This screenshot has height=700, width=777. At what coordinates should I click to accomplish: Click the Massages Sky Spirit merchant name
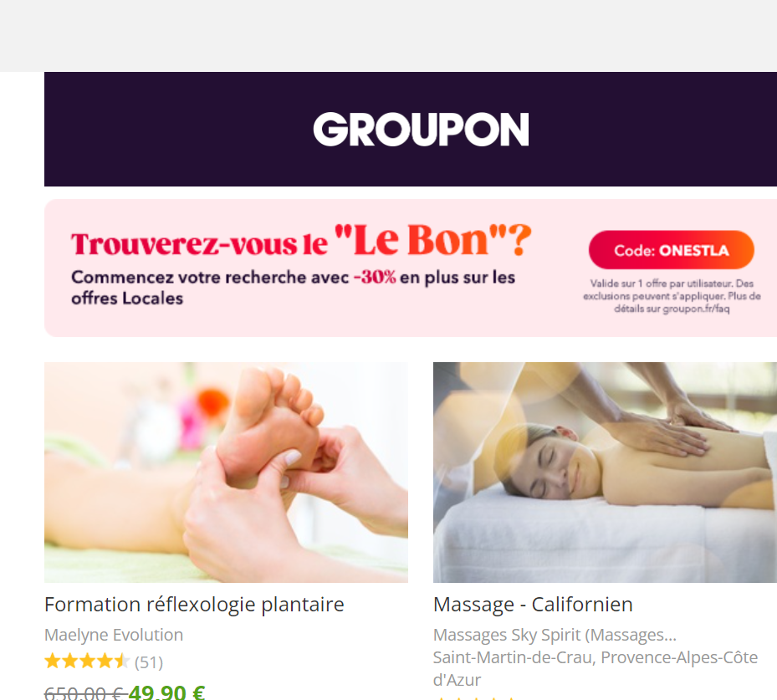(555, 635)
